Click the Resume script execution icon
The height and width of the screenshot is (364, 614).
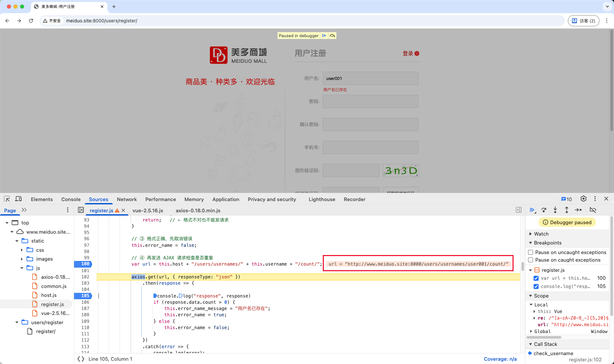pyautogui.click(x=532, y=210)
